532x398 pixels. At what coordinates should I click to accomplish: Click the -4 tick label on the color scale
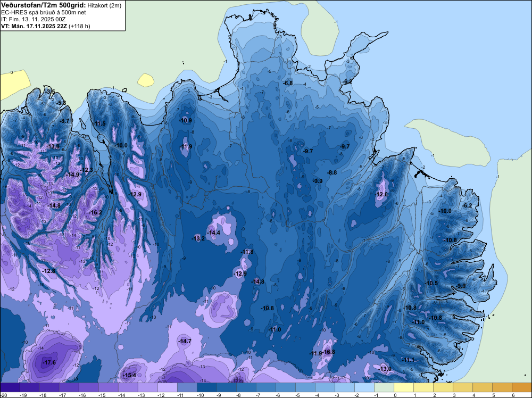click(x=317, y=395)
